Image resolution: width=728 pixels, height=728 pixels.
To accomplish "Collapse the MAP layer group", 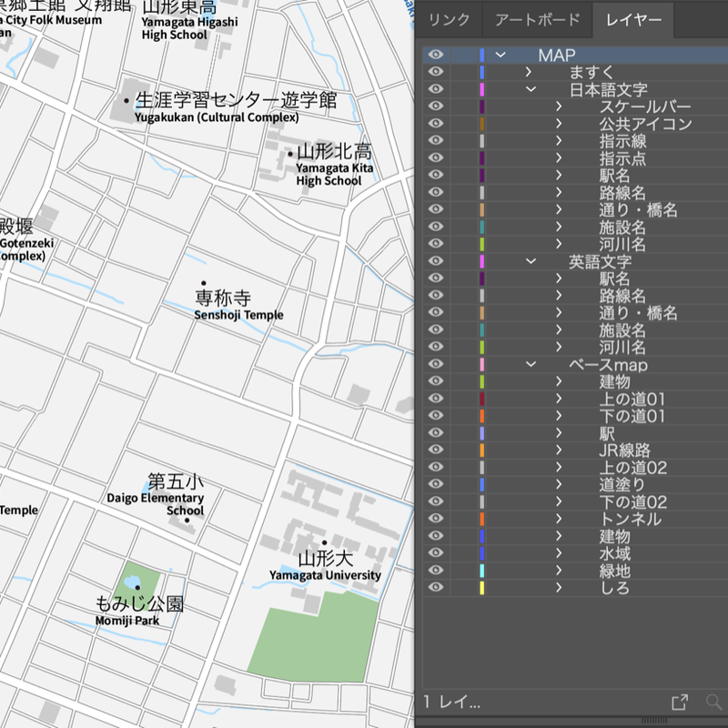I will (x=501, y=55).
